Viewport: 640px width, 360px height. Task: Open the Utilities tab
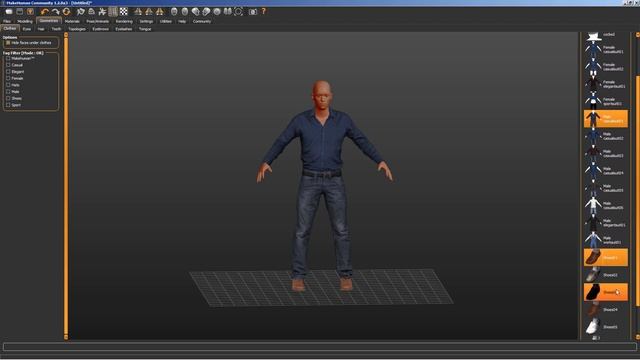tap(166, 21)
